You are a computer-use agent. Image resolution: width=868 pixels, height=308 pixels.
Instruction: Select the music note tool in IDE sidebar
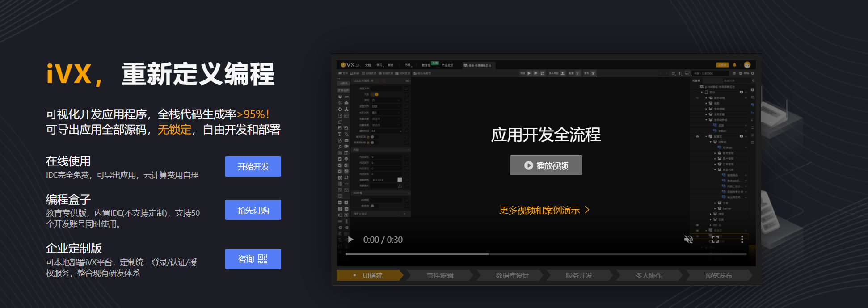click(340, 147)
